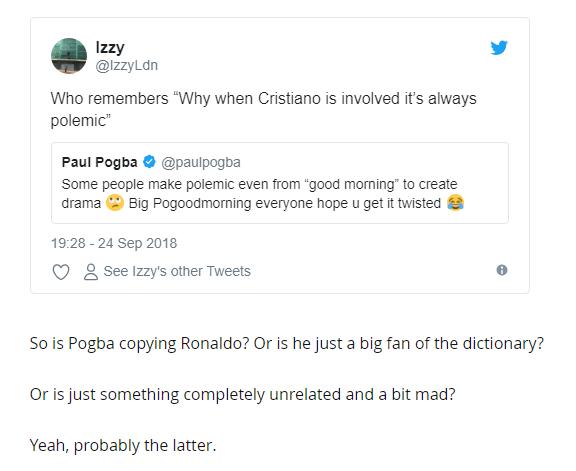Open Izzy's round profile avatar

(69, 56)
